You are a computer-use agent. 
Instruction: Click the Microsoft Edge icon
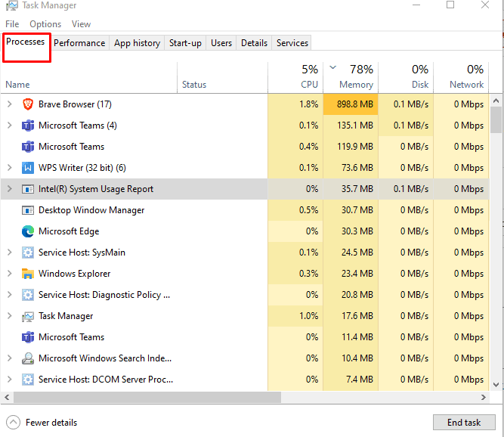coord(28,231)
